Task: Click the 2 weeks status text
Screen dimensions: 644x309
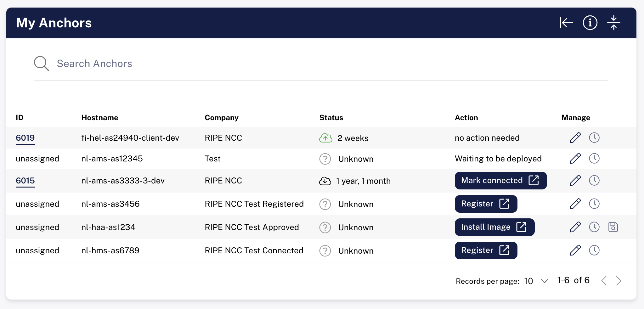Action: (x=353, y=138)
